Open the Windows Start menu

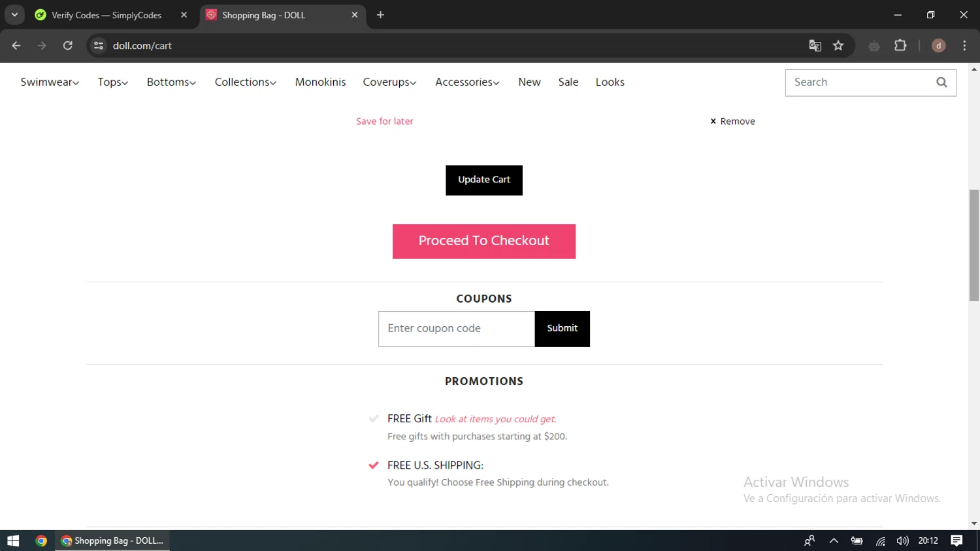pyautogui.click(x=13, y=541)
